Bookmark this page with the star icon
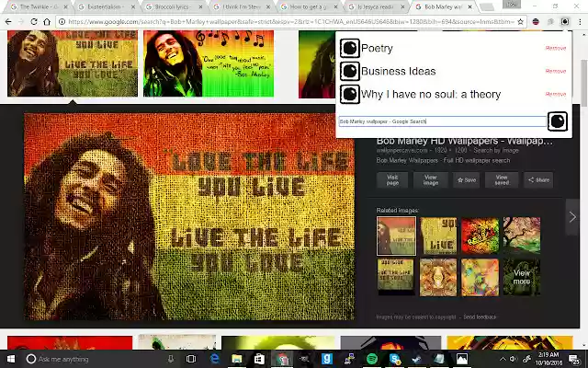Image resolution: width=588 pixels, height=368 pixels. (x=520, y=22)
